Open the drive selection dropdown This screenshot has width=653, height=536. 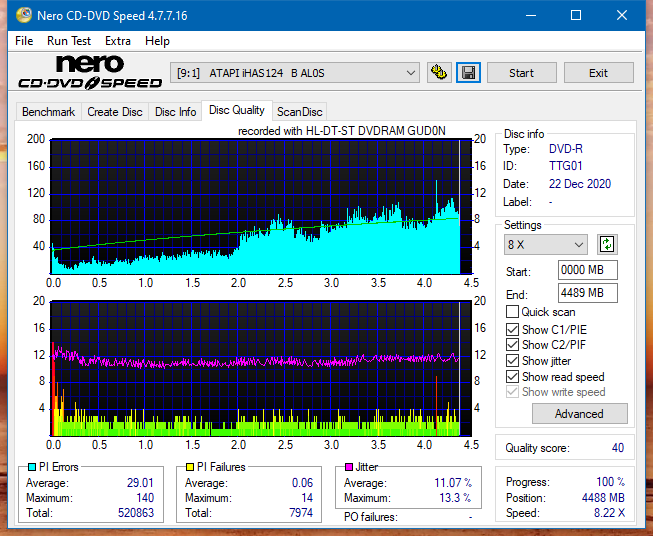click(294, 73)
